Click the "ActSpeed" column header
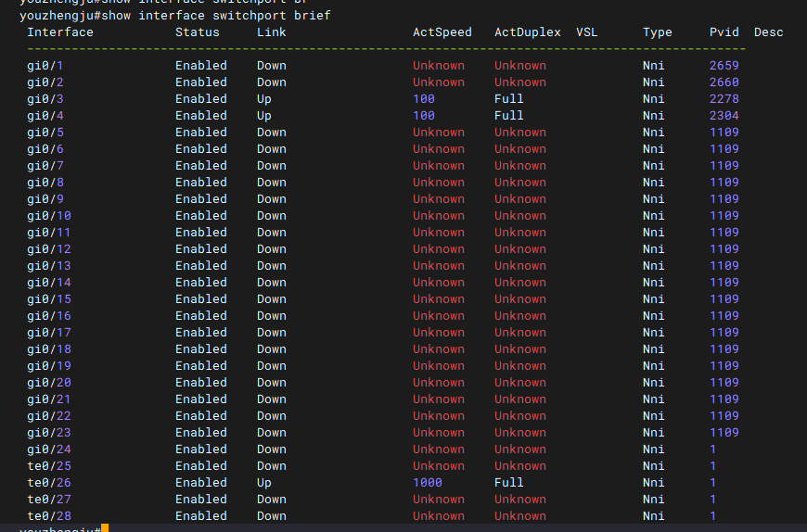This screenshot has height=532, width=807. [442, 32]
